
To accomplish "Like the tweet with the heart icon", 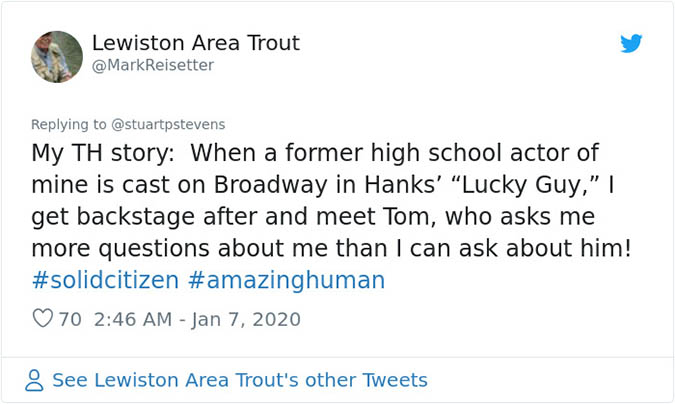I will point(42,319).
